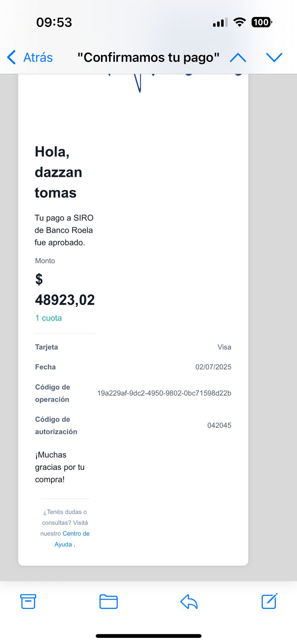Tap the Wi-Fi status icon
Viewport: 297px width, 644px height.
click(239, 22)
